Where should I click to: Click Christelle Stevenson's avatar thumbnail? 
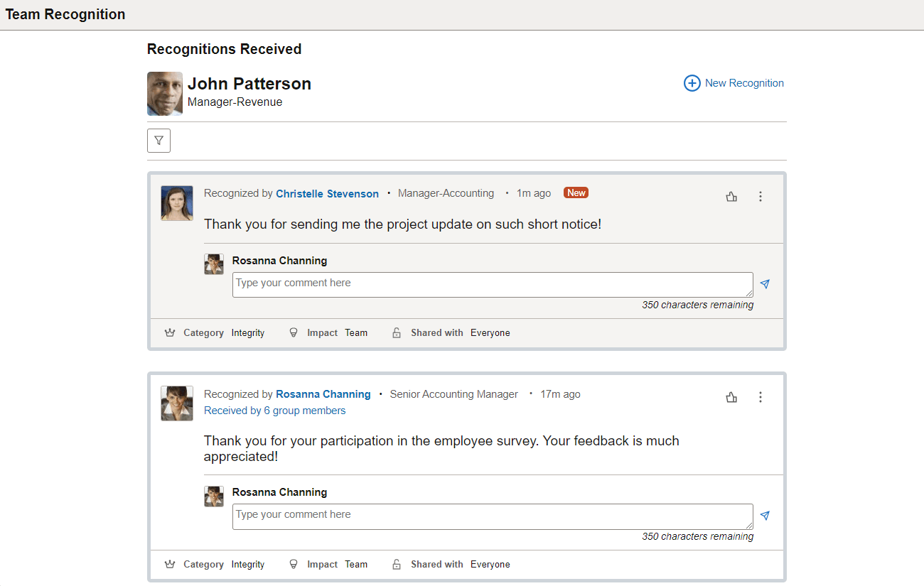tap(176, 203)
